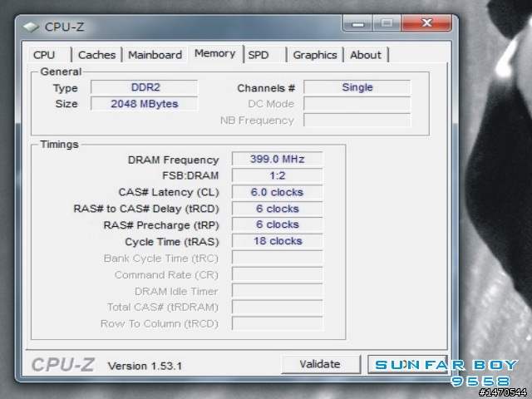Click the RAS# Precharge (tRP) label
532x399 pixels.
[x=161, y=225]
